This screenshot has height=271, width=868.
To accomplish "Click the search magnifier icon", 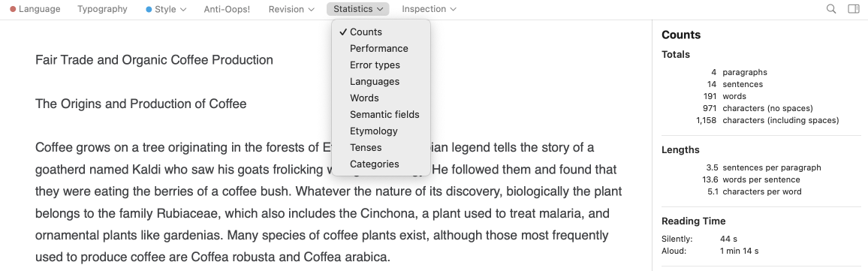I will 831,9.
